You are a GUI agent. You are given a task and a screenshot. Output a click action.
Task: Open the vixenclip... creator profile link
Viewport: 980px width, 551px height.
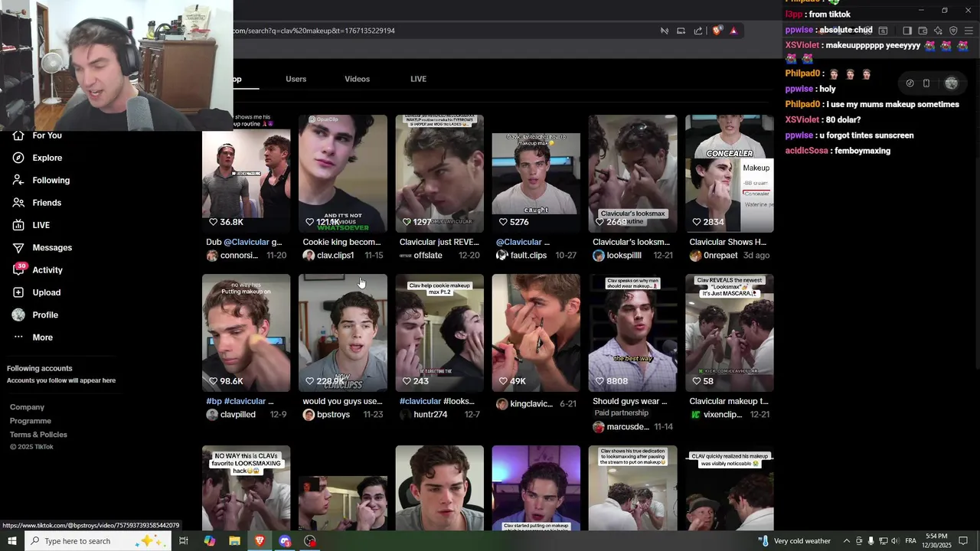tap(723, 415)
